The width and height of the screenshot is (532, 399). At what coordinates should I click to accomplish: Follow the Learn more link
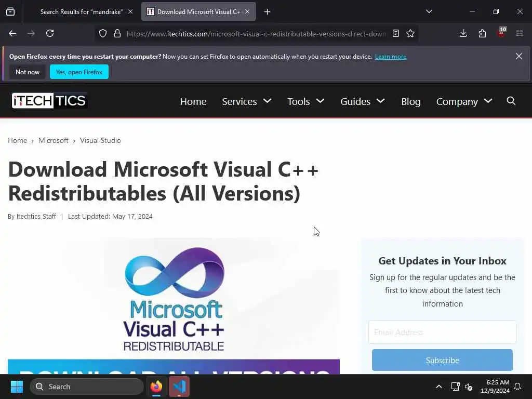coord(391,57)
